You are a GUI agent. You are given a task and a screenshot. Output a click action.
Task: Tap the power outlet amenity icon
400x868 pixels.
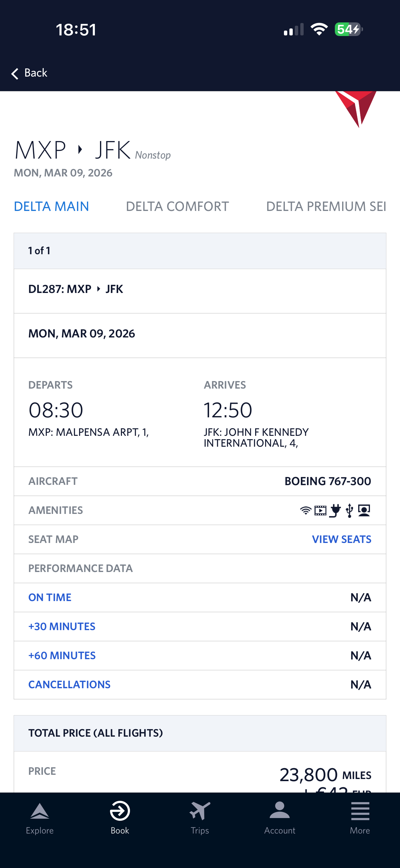(335, 511)
